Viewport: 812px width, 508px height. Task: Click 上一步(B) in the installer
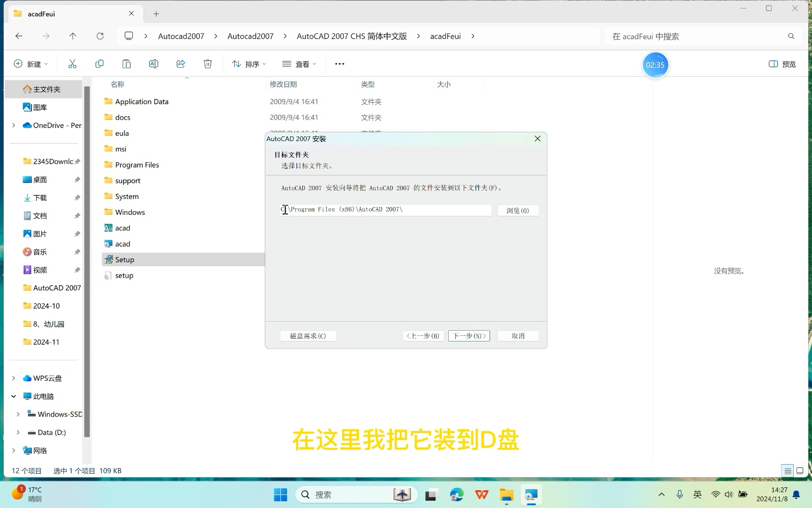(x=423, y=336)
